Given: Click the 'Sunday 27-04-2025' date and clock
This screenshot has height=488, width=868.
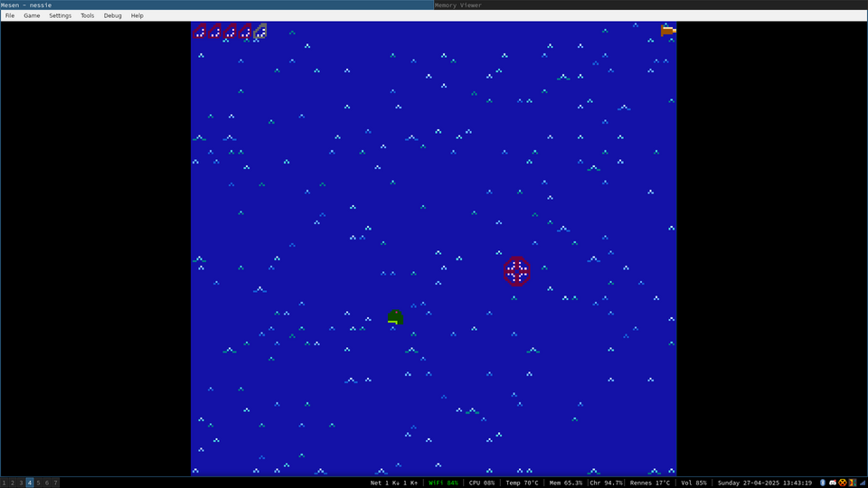Looking at the screenshot, I should click(x=765, y=483).
